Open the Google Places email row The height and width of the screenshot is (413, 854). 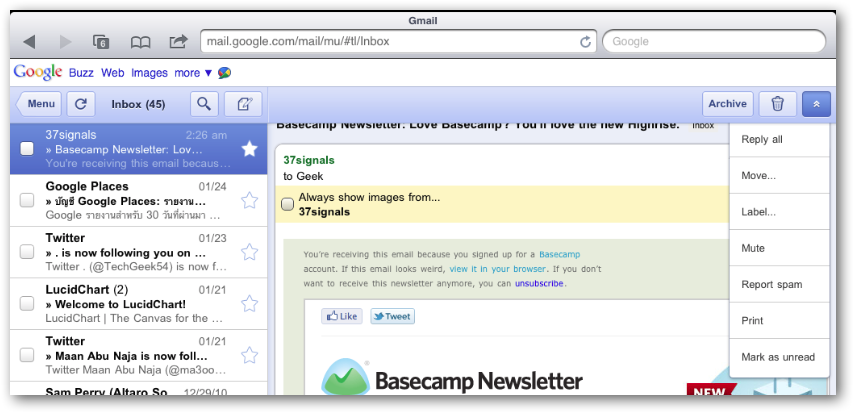[x=139, y=201]
